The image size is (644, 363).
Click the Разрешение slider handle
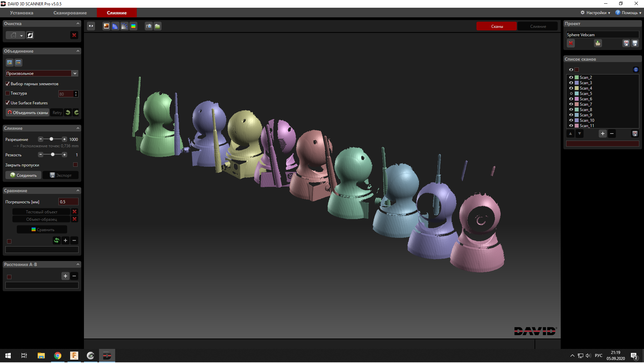(x=51, y=139)
